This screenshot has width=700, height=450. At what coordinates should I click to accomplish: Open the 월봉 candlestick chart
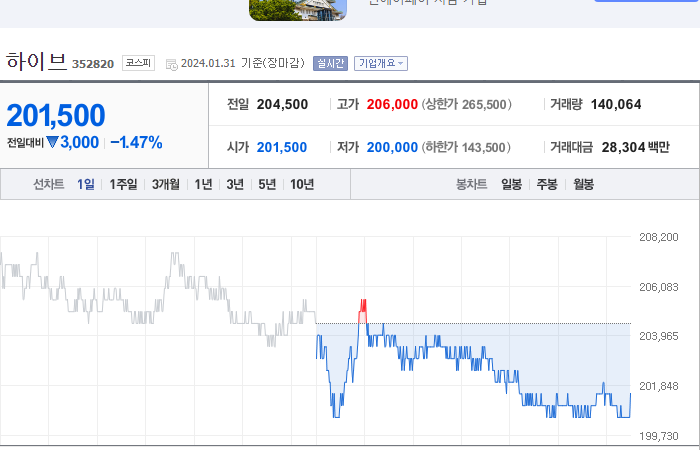(583, 184)
